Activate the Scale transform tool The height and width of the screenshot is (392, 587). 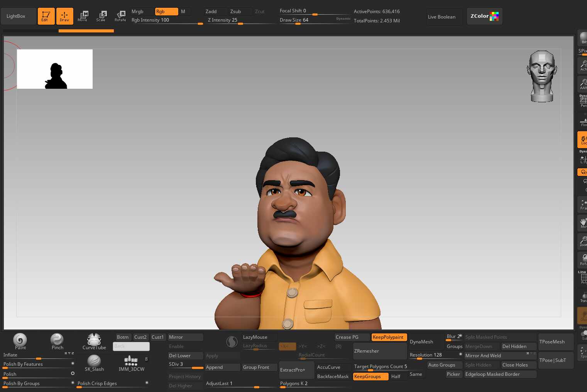[x=101, y=16]
